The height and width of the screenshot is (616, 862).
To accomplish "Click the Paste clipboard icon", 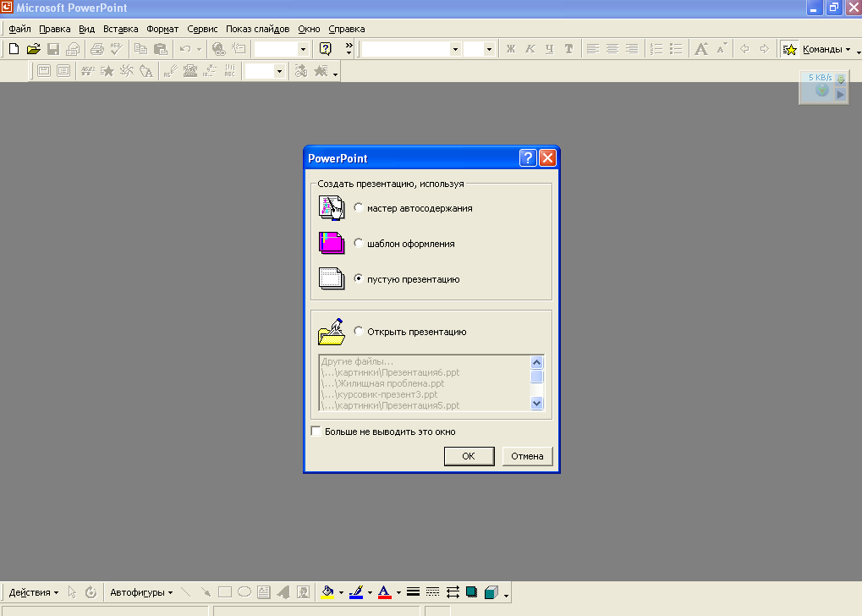I will (161, 49).
